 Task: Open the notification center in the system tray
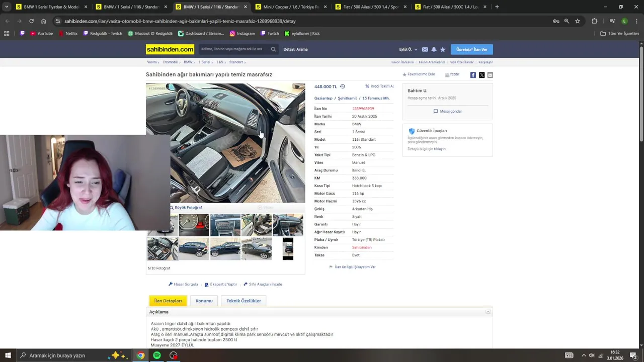pyautogui.click(x=633, y=355)
